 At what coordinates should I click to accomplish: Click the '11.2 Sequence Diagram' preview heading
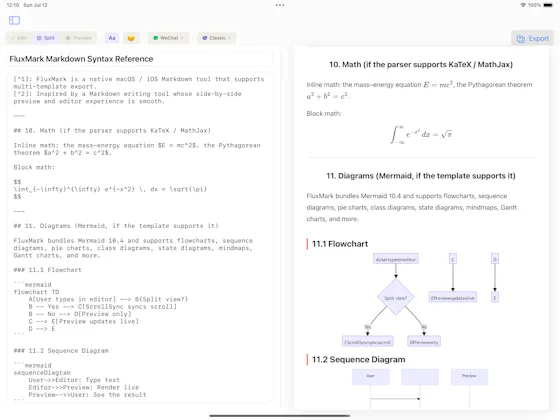coord(358,360)
